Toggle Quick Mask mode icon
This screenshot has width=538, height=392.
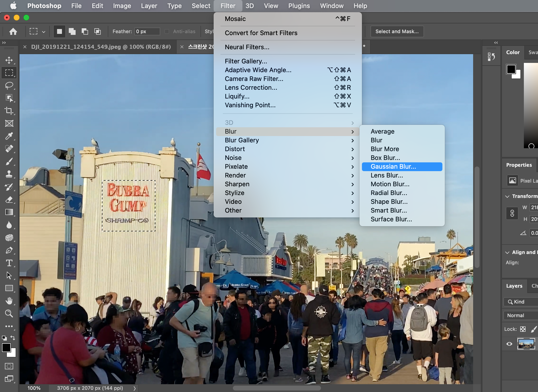(9, 366)
